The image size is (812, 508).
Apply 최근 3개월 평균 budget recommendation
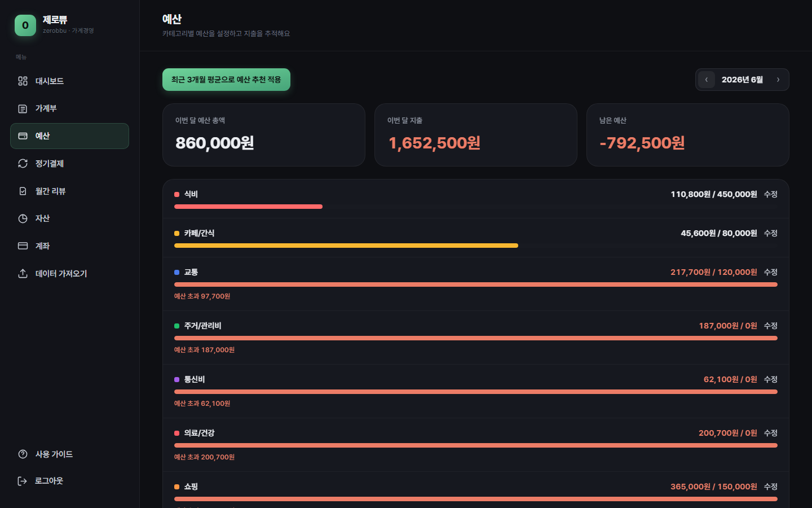226,80
